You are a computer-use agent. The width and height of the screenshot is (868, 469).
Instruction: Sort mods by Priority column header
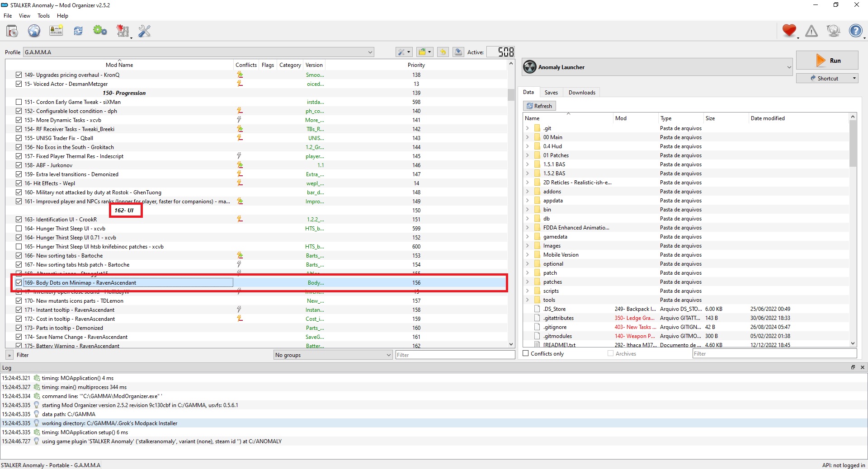(x=416, y=65)
